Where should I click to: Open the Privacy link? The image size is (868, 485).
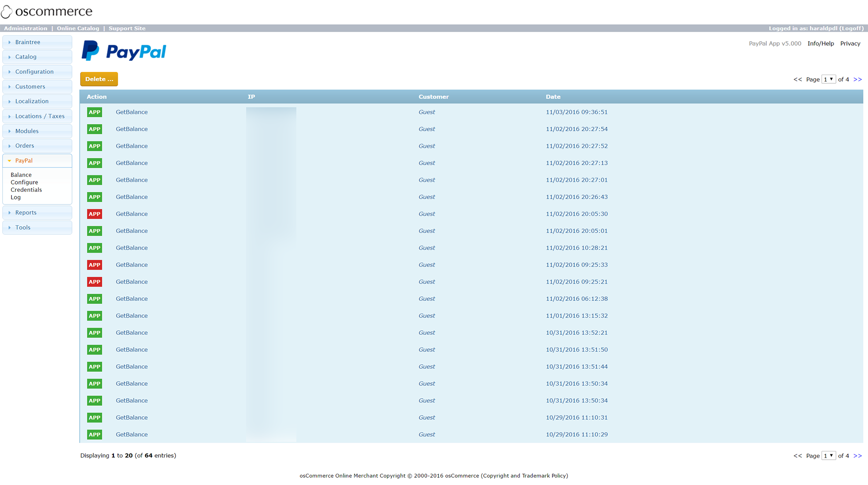click(850, 43)
